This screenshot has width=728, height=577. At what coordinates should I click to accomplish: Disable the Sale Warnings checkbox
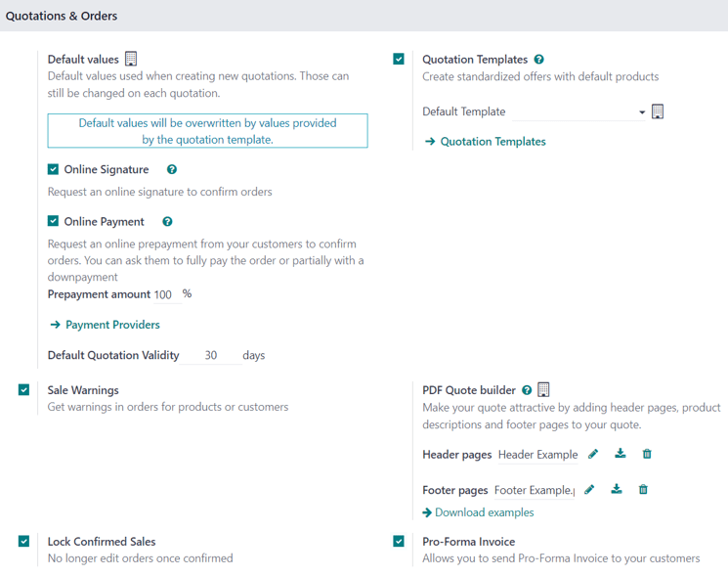[24, 390]
